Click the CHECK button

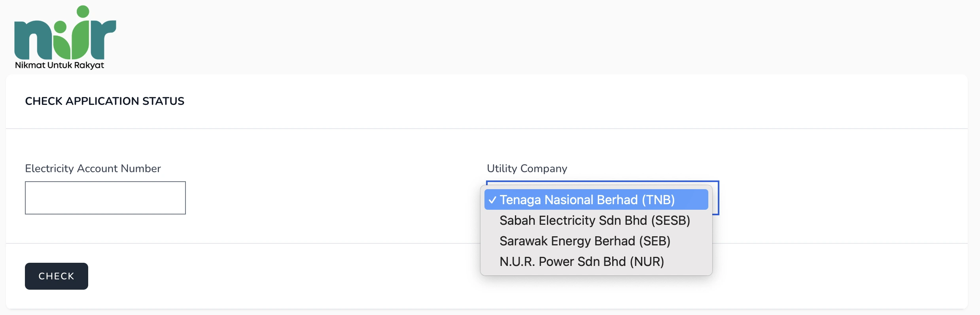click(57, 276)
